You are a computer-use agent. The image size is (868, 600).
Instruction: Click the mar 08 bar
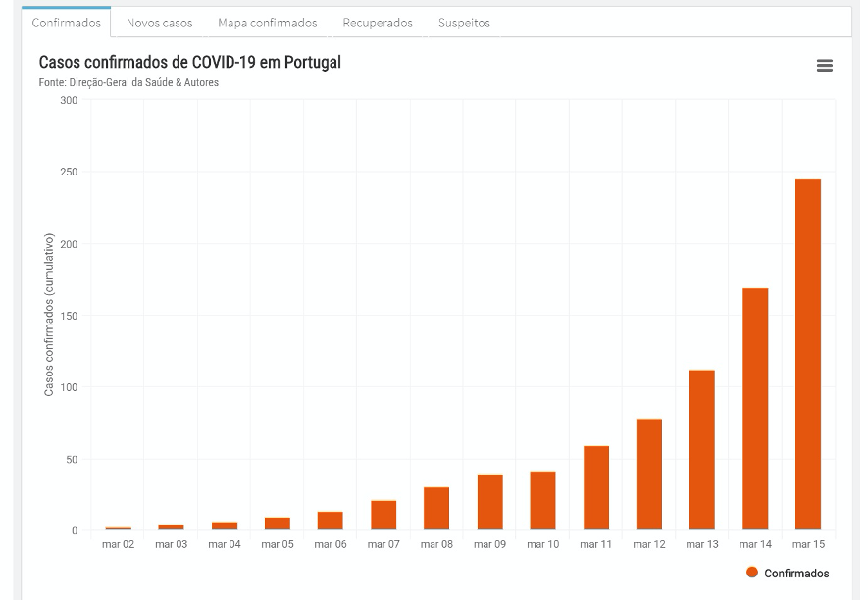[436, 509]
